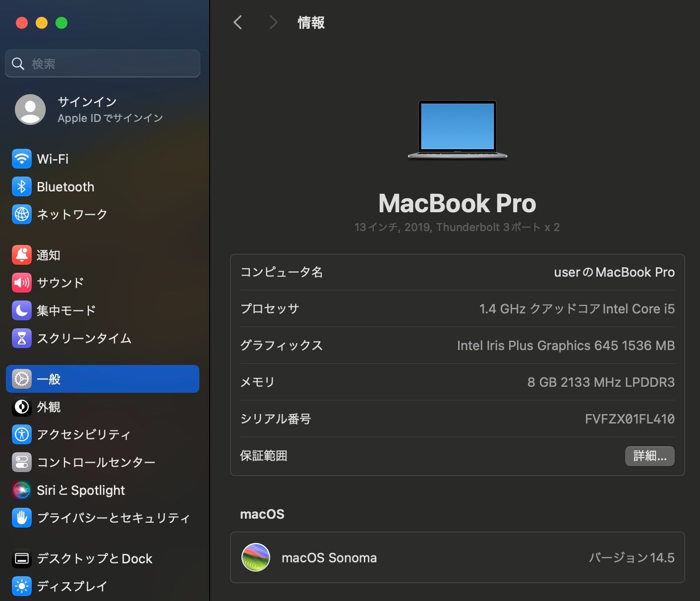The height and width of the screenshot is (601, 700).
Task: Select the 一般 label in sidebar
Action: click(49, 379)
